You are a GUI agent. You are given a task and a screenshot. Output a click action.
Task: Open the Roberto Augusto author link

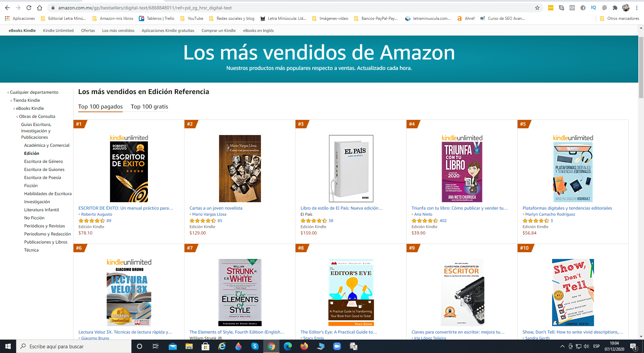click(x=97, y=214)
